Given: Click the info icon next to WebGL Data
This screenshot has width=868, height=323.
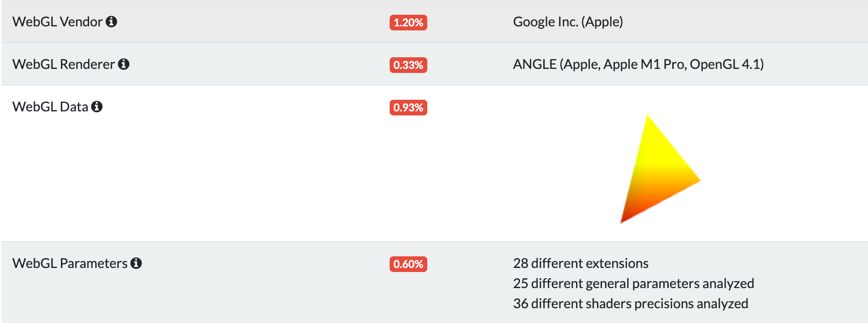Looking at the screenshot, I should coord(97,106).
